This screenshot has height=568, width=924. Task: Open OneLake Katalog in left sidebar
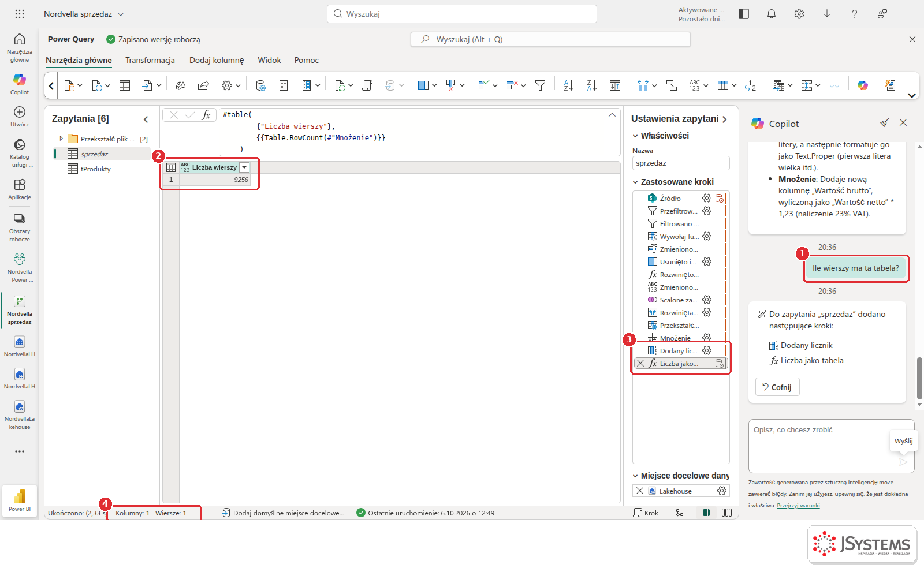pos(20,152)
